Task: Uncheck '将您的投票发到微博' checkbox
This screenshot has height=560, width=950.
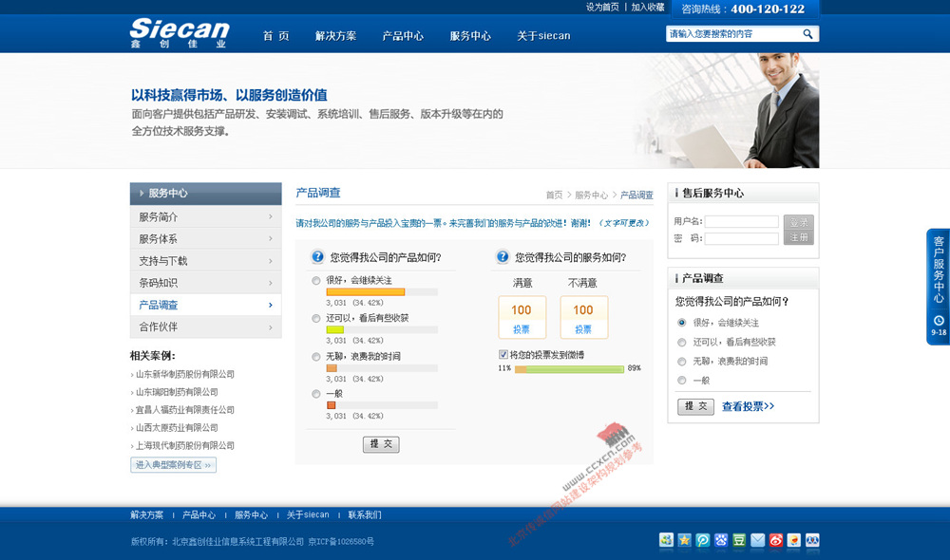Action: tap(503, 355)
